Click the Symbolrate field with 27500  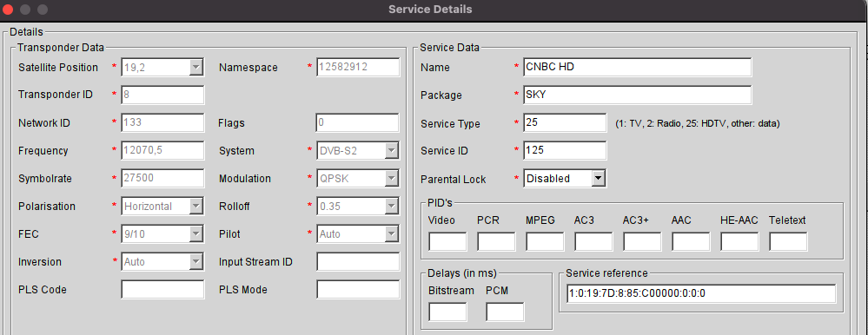(x=162, y=179)
